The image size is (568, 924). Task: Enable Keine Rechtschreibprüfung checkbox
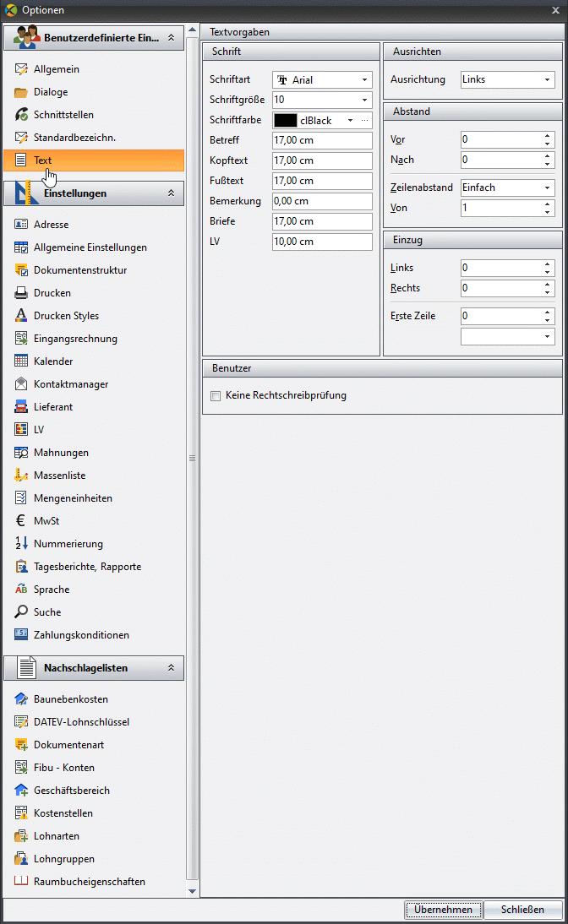[216, 396]
